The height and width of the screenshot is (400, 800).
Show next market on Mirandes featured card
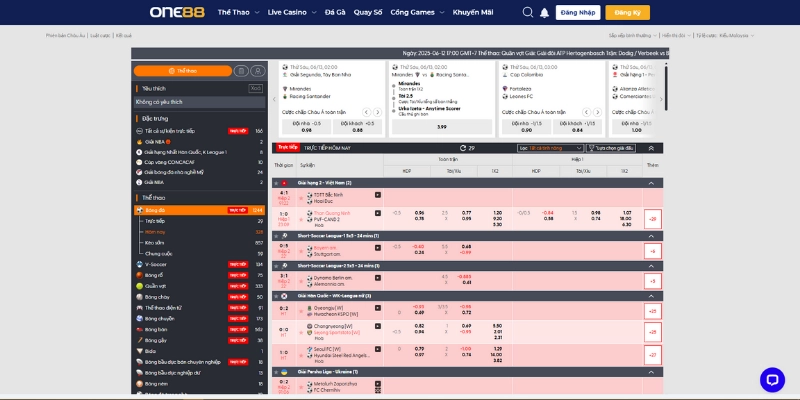coord(377,112)
